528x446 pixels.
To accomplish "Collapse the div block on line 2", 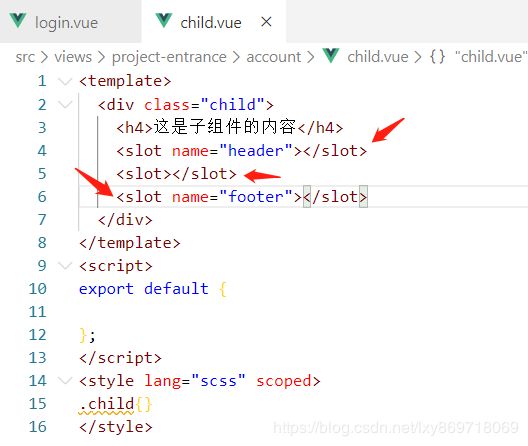I will click(x=65, y=105).
